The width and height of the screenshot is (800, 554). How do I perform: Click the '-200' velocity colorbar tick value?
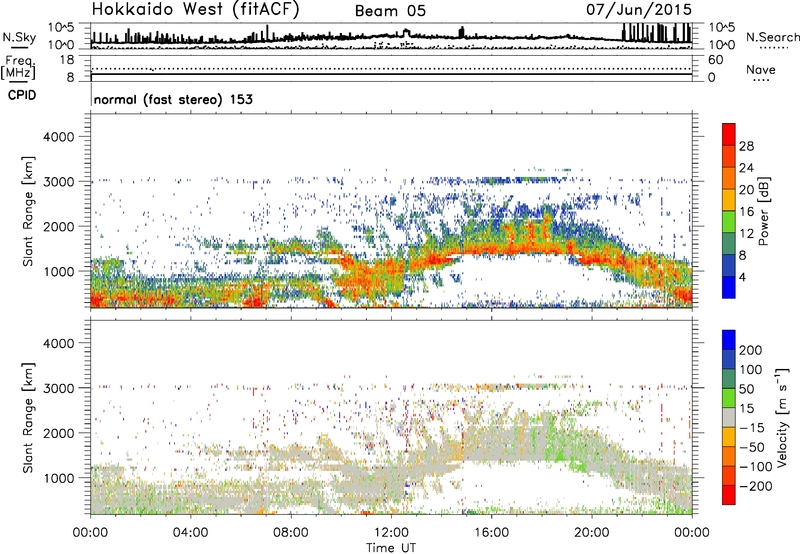[756, 486]
